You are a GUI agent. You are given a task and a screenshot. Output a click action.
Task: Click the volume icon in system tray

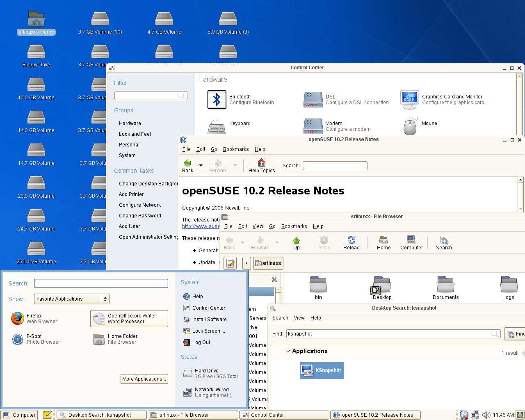[x=486, y=415]
